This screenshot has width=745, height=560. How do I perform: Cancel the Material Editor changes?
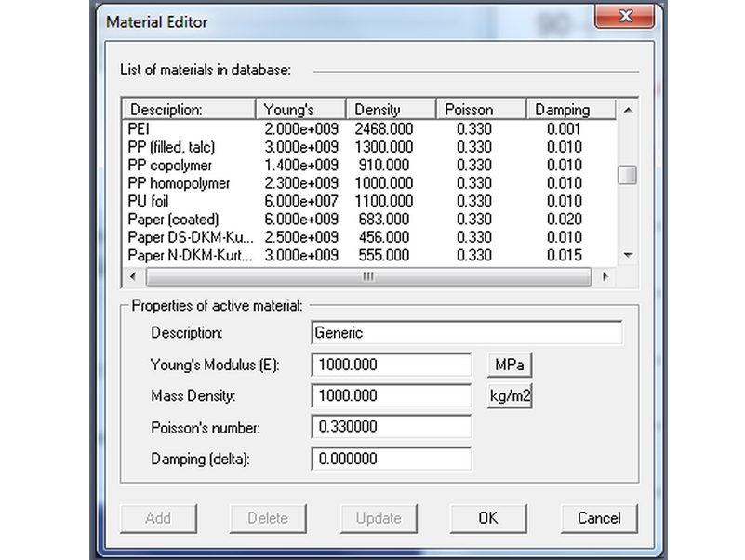pyautogui.click(x=599, y=518)
